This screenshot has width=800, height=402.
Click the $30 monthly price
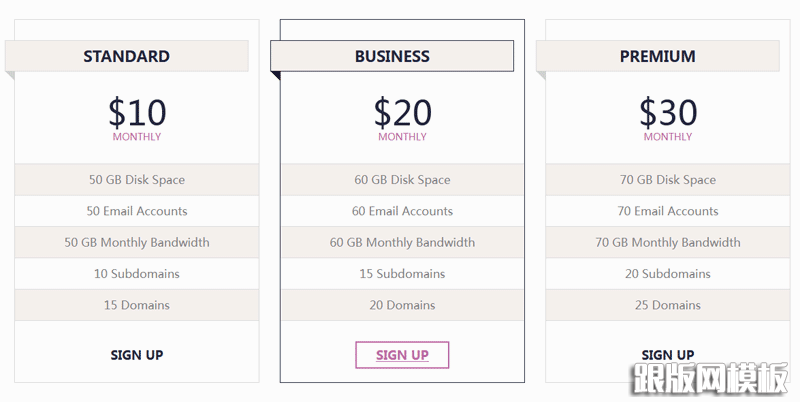pos(667,112)
